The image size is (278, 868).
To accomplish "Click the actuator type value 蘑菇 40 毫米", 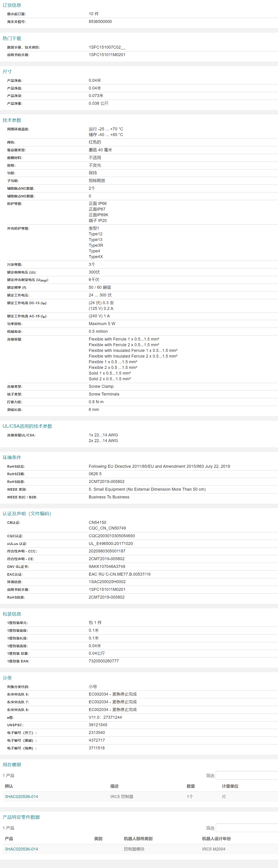I will [x=100, y=150].
